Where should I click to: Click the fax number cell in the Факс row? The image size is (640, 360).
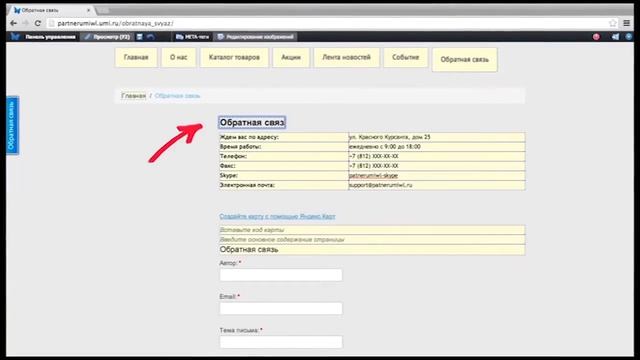click(437, 166)
